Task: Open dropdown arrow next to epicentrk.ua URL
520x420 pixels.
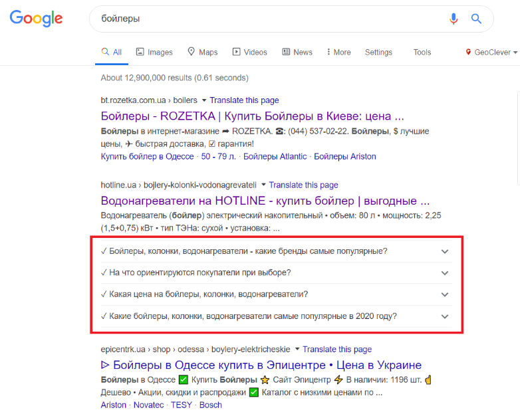Action: click(x=297, y=349)
